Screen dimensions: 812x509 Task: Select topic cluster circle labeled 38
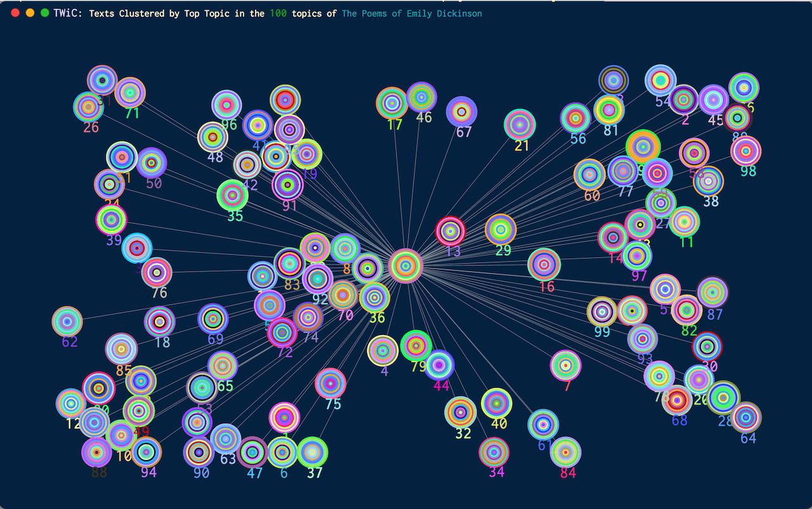[x=709, y=182]
